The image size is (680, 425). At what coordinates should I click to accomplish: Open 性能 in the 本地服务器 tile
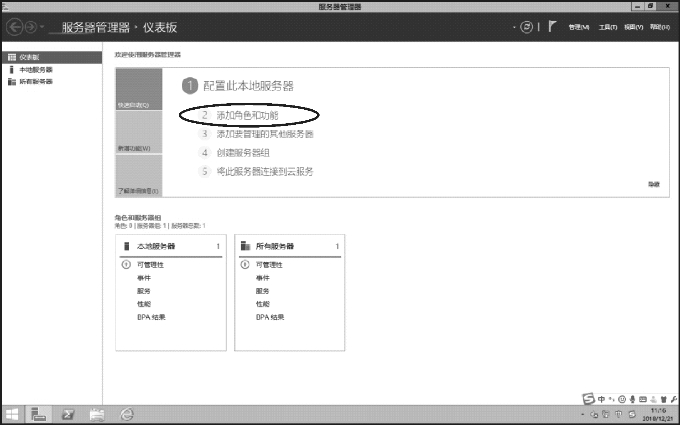point(144,304)
